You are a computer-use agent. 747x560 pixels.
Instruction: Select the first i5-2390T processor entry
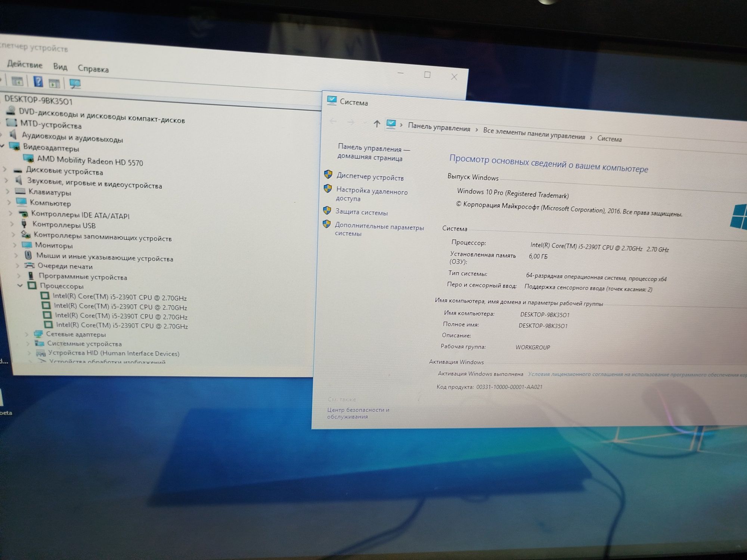coord(119,297)
